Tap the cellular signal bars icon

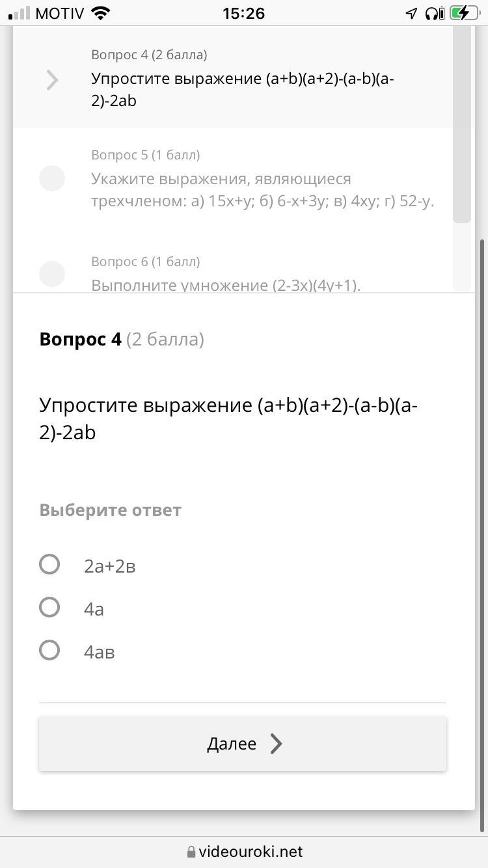[x=20, y=13]
